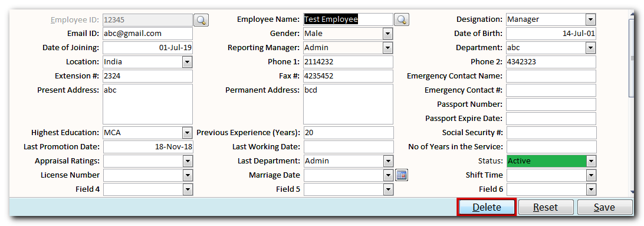Open the Department dropdown arrow

pos(590,48)
